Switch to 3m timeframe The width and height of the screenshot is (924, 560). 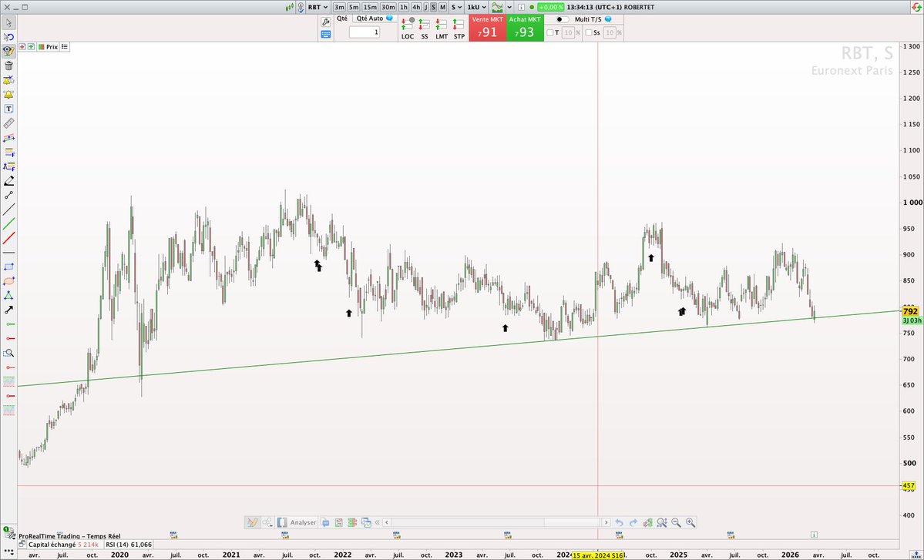[339, 7]
